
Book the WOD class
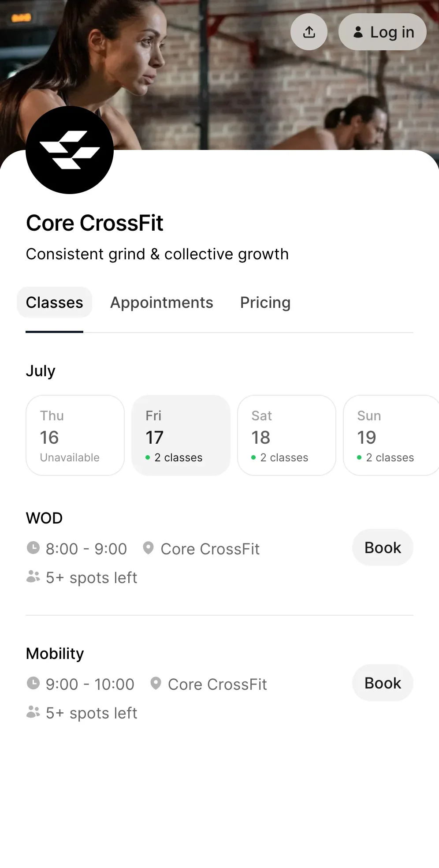point(383,548)
